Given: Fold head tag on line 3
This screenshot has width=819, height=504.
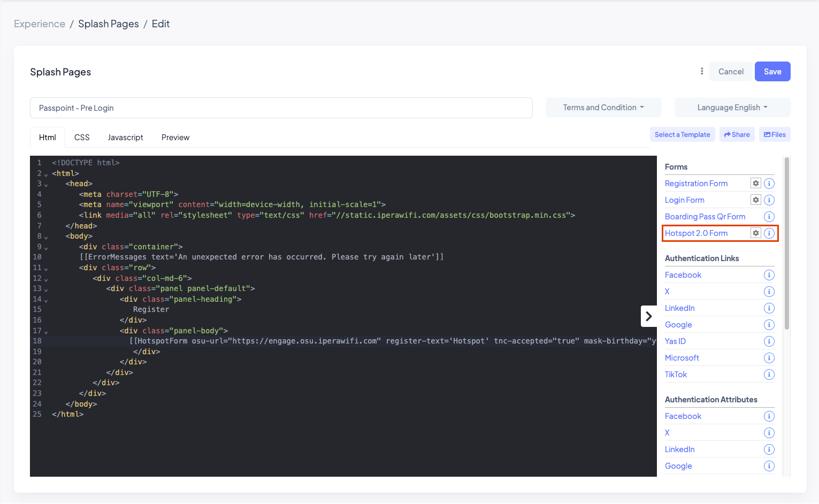Looking at the screenshot, I should point(46,185).
